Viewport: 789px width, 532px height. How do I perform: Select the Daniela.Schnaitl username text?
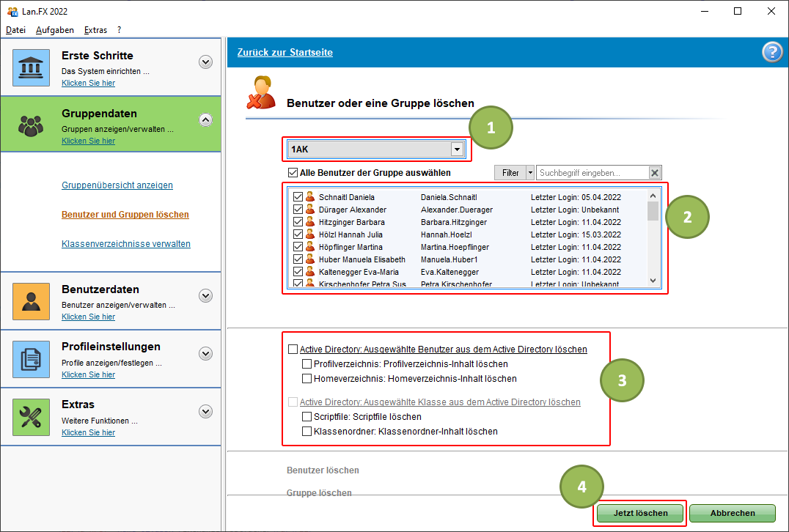click(x=449, y=197)
